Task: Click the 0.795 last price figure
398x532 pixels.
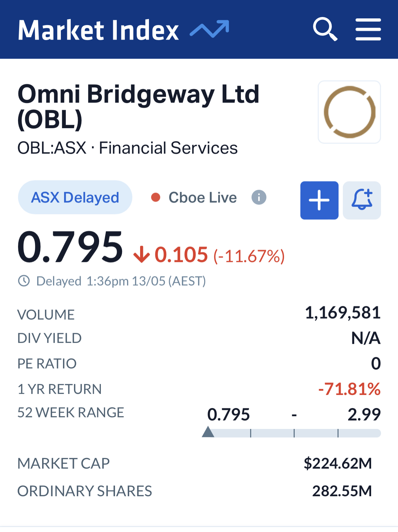Action: tap(70, 247)
